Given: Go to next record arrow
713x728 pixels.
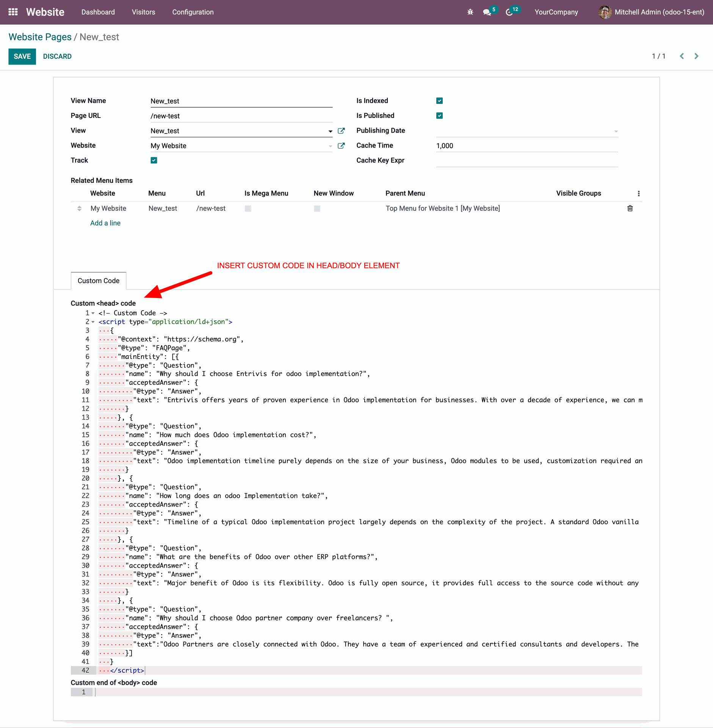Looking at the screenshot, I should (696, 56).
